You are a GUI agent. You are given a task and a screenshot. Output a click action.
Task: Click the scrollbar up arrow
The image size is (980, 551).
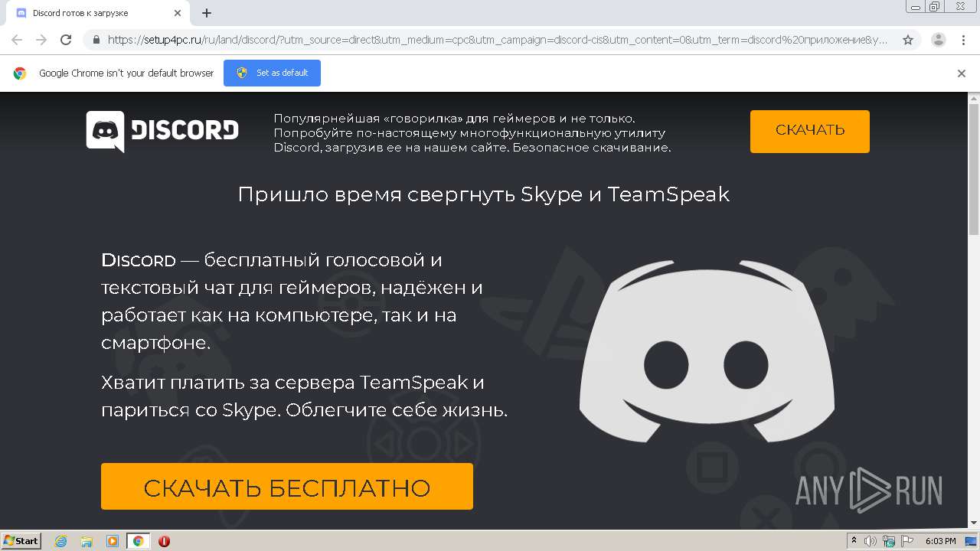(973, 98)
